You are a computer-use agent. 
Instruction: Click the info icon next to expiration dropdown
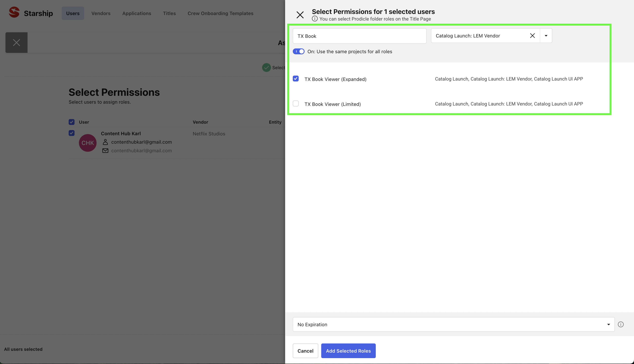[621, 325]
